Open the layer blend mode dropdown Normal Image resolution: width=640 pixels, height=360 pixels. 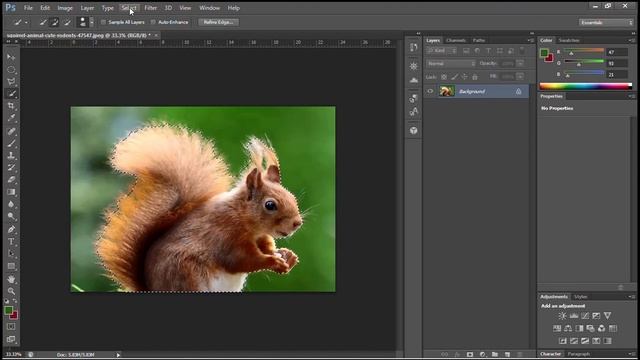[x=451, y=64]
